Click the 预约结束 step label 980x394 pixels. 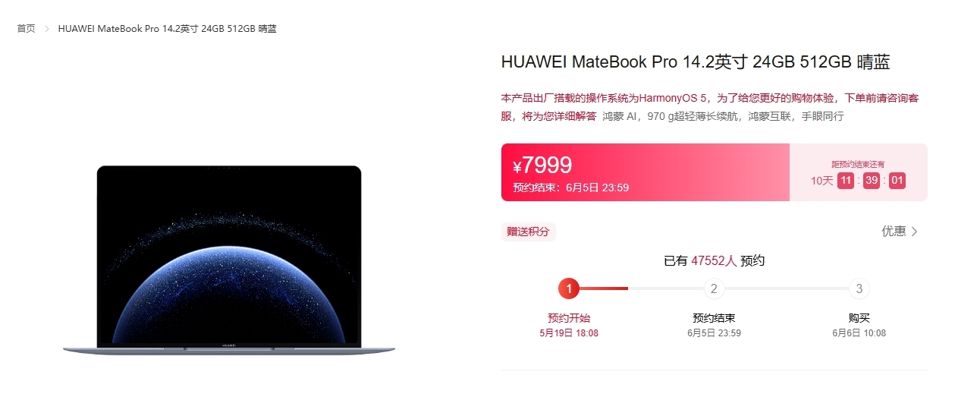pyautogui.click(x=714, y=318)
